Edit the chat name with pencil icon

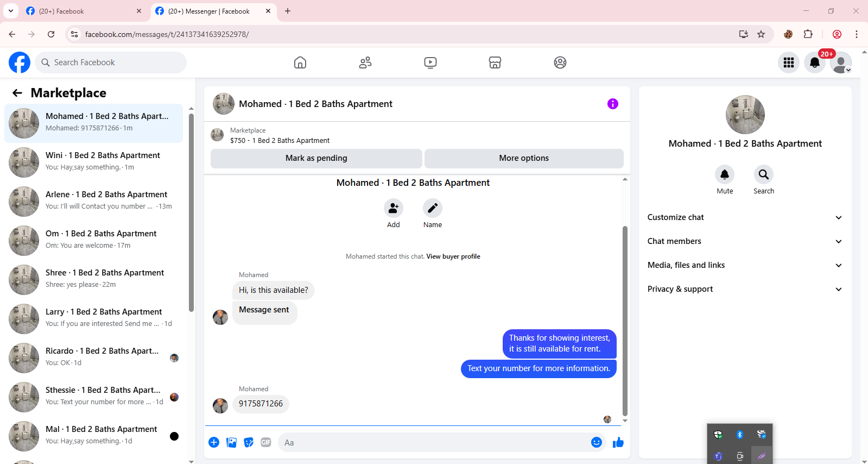(x=433, y=208)
